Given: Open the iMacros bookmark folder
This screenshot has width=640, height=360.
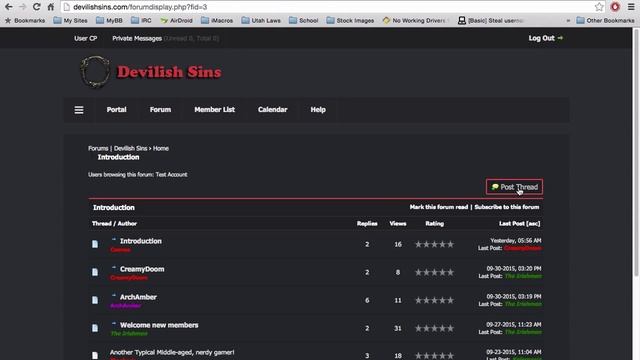Looking at the screenshot, I should pos(217,20).
